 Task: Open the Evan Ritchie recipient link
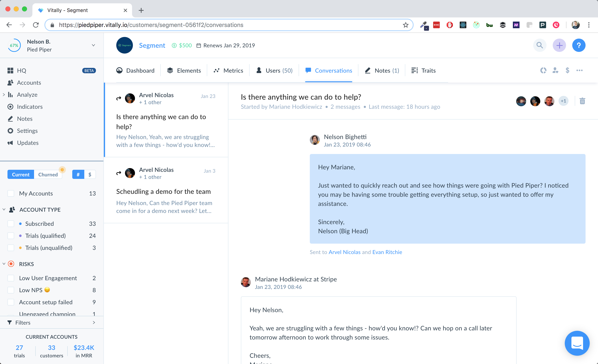pos(387,252)
